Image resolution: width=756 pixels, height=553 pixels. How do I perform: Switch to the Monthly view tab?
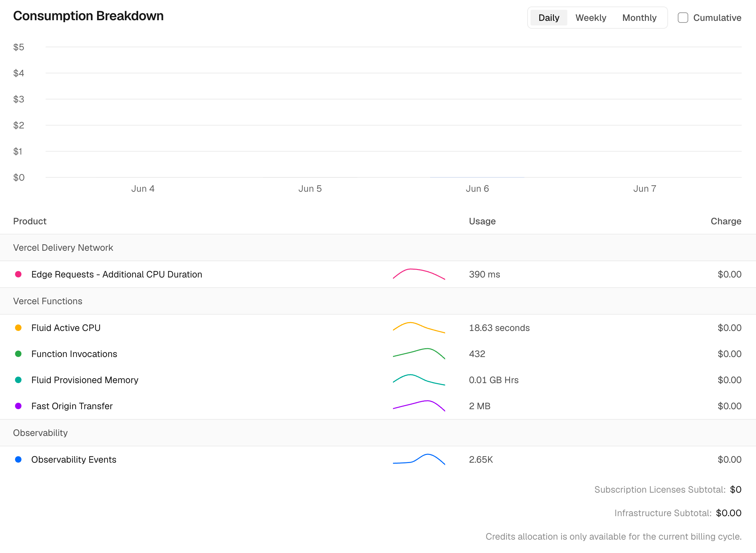639,18
